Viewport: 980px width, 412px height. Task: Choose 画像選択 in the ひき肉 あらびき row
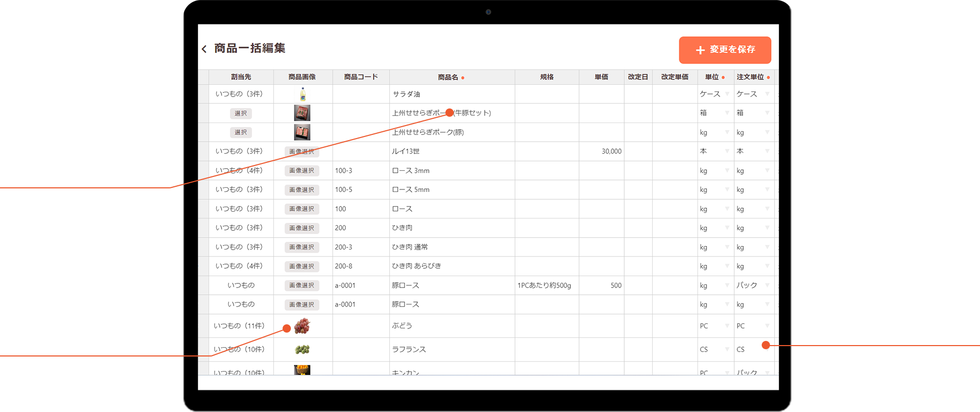(x=302, y=266)
